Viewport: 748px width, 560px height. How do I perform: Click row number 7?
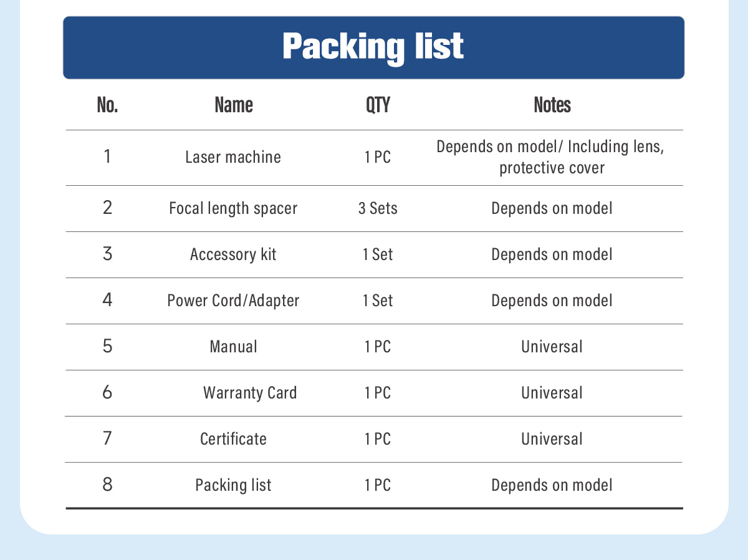click(108, 439)
